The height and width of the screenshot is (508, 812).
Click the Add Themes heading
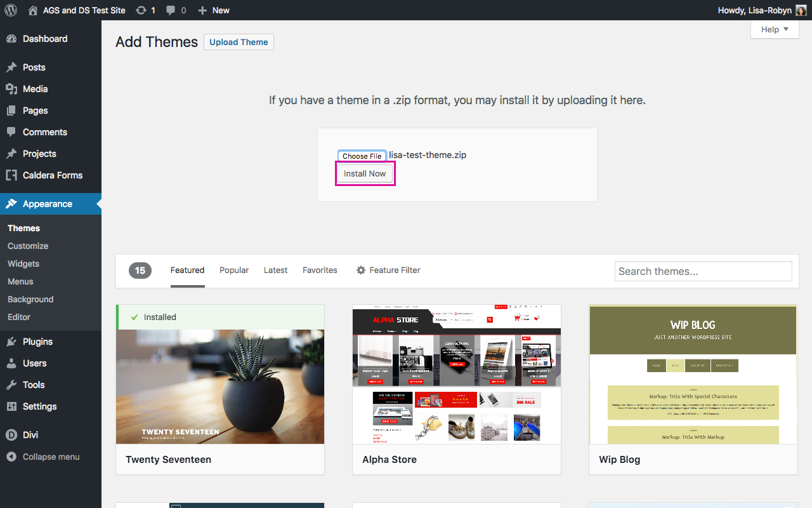pyautogui.click(x=157, y=42)
